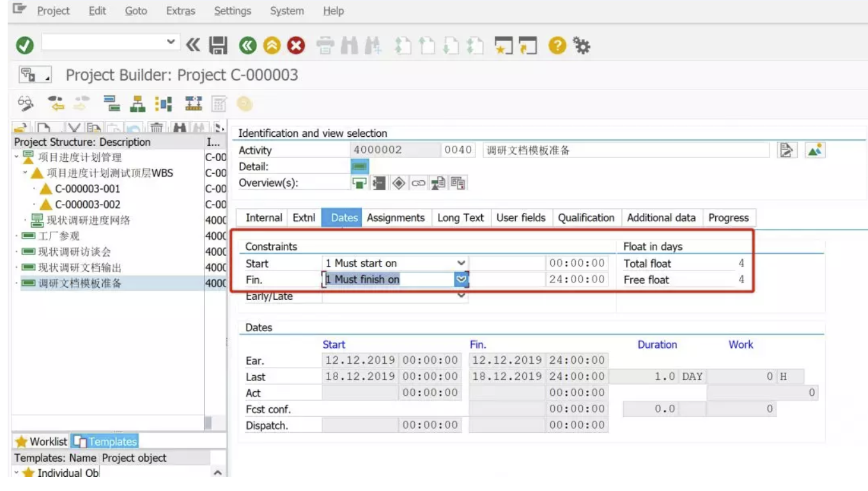This screenshot has width=868, height=491.
Task: Click the long text document icon beside activity description
Action: pyautogui.click(x=787, y=150)
